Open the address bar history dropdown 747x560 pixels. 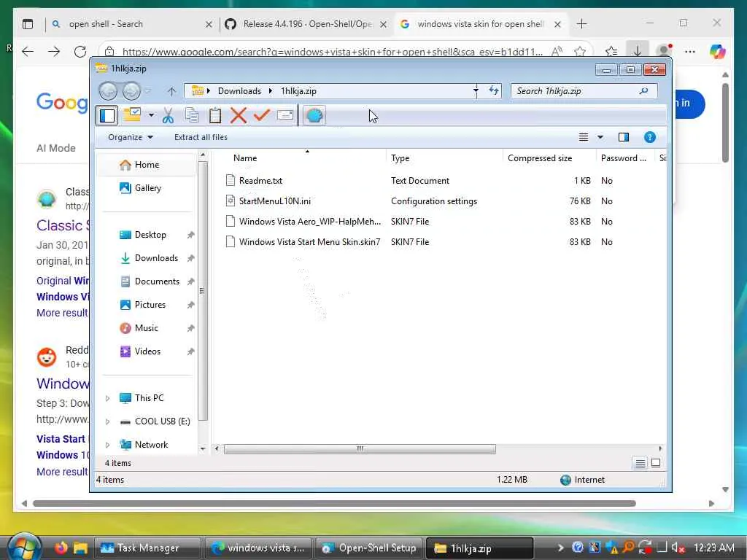476,90
